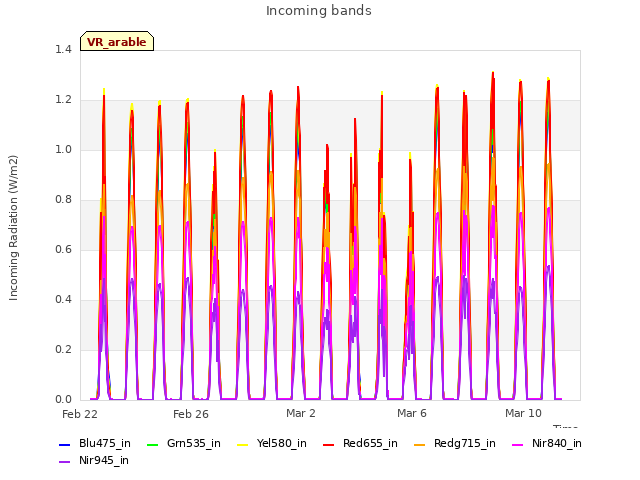Click the green Grn535_in legend swatch
Viewport: 640px width, 480px height.
point(152,444)
